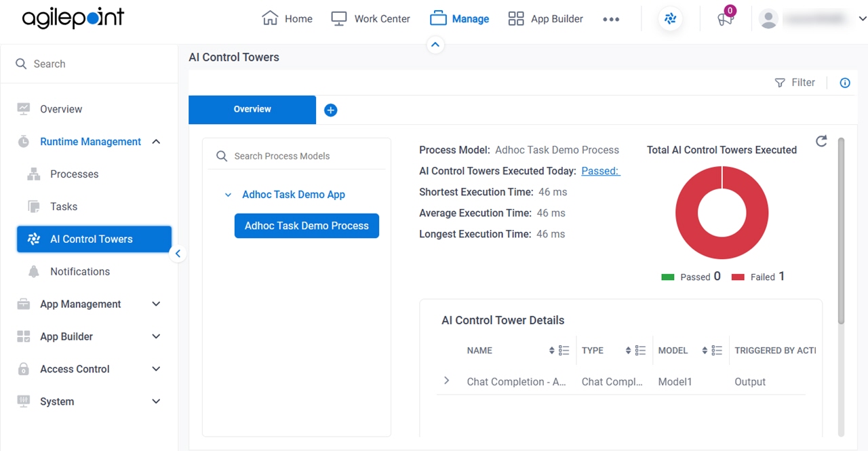This screenshot has height=451, width=868.
Task: Open the user account dropdown arrow
Action: click(862, 19)
